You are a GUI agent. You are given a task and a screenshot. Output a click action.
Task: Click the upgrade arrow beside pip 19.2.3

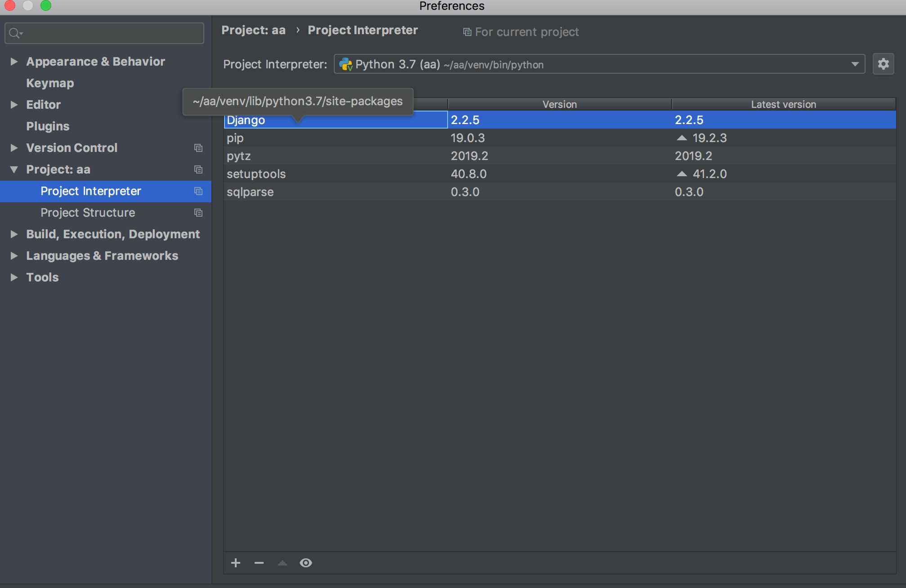click(682, 138)
